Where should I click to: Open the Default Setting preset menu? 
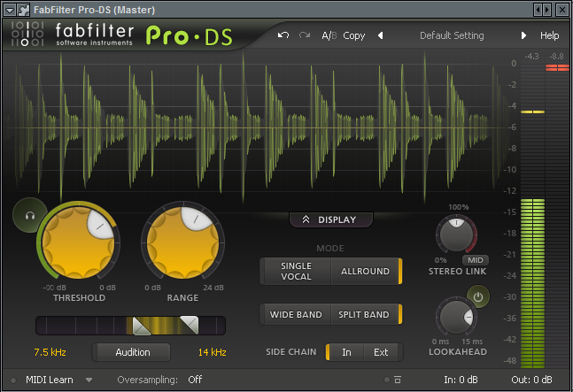pyautogui.click(x=452, y=35)
